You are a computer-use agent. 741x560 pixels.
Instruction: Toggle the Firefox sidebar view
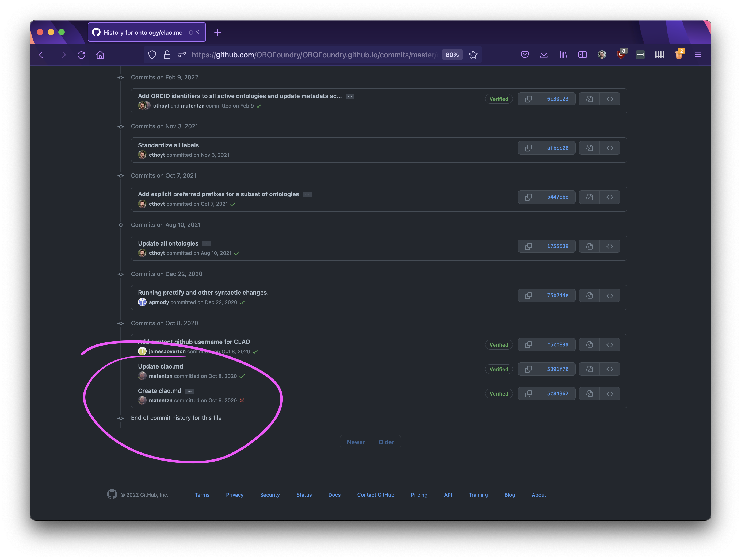point(583,55)
